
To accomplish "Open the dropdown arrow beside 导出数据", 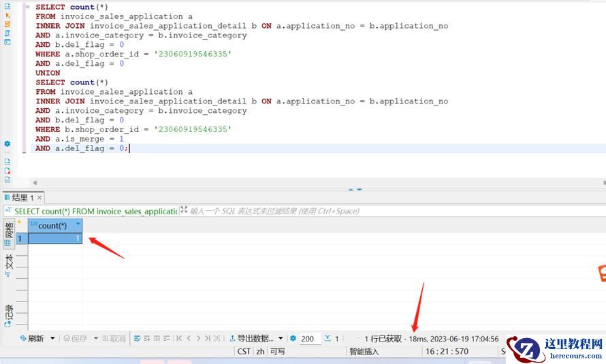I will tap(281, 339).
